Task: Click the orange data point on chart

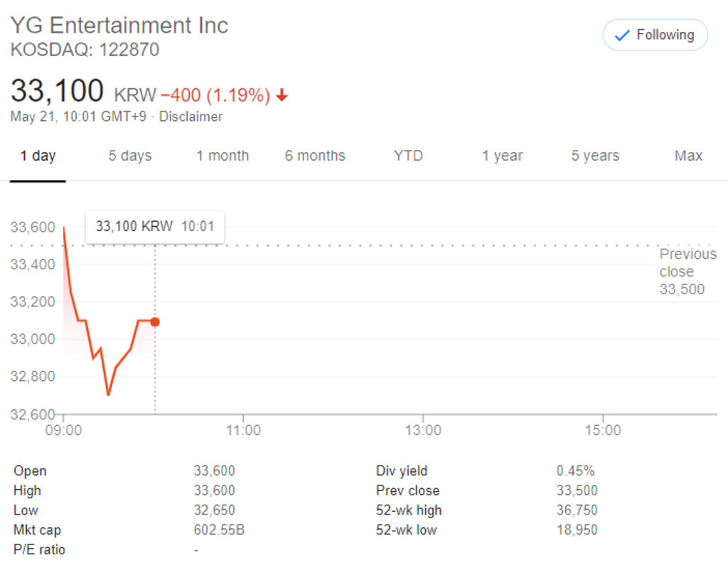Action: (x=155, y=322)
